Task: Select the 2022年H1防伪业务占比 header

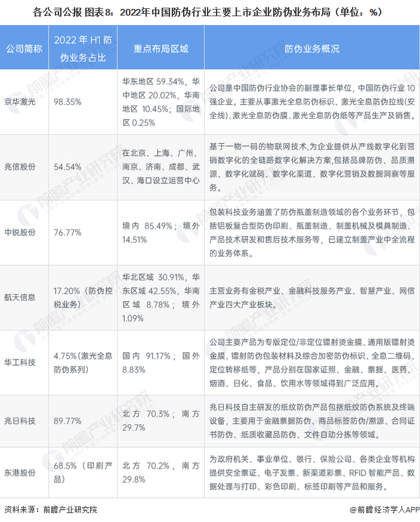Action: [83, 49]
